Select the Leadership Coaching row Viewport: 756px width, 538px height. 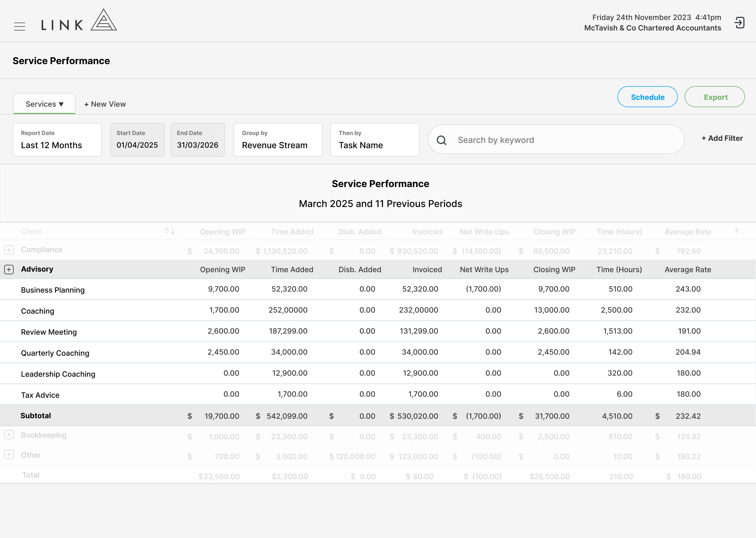(x=378, y=374)
